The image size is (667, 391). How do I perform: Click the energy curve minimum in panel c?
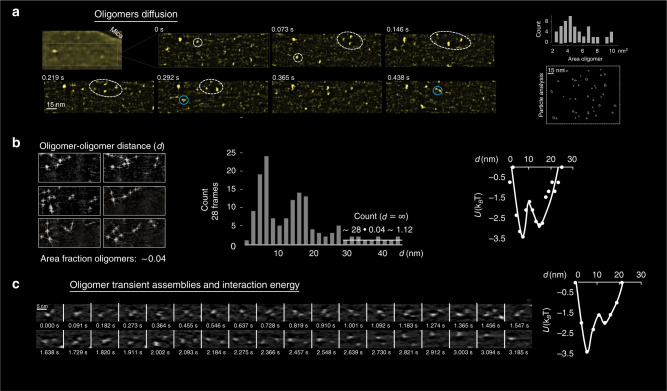tap(587, 352)
